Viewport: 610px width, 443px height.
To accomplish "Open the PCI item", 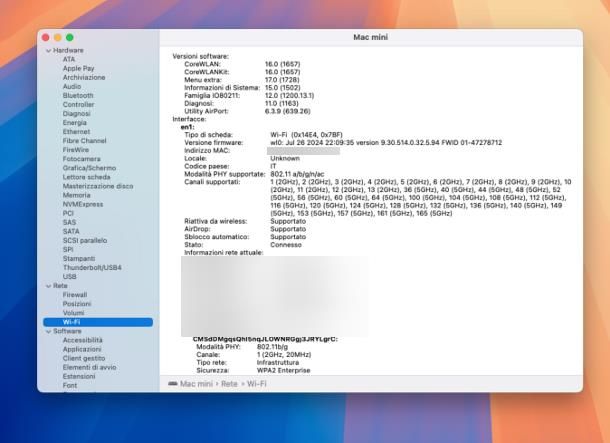I will [x=68, y=213].
